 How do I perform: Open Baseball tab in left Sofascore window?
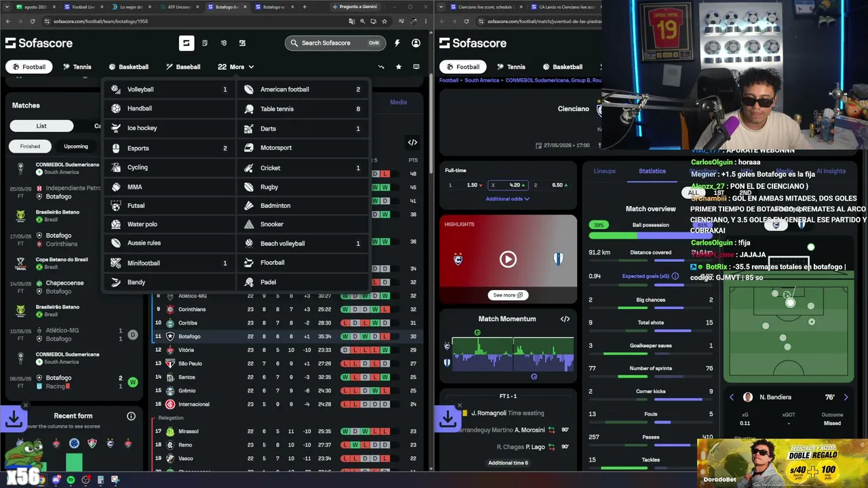coord(183,67)
